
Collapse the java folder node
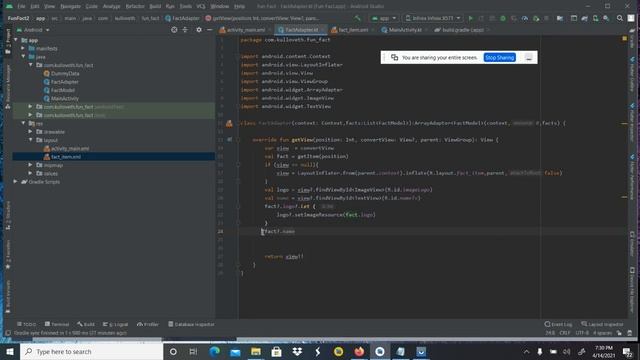click(x=23, y=57)
